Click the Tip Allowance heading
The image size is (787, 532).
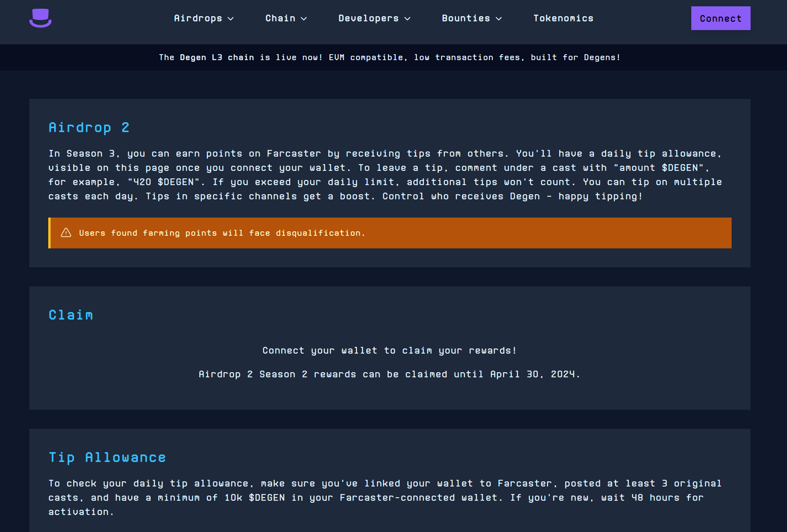coord(107,457)
